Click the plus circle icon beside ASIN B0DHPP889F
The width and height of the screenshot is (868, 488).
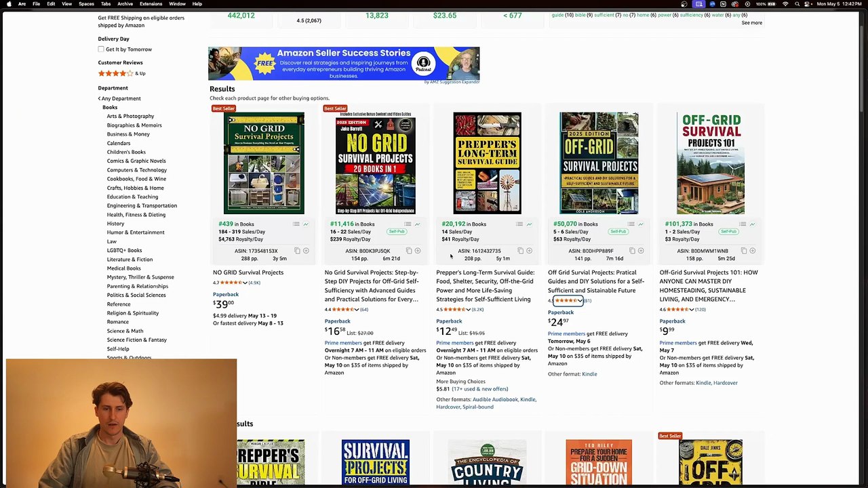click(x=641, y=251)
